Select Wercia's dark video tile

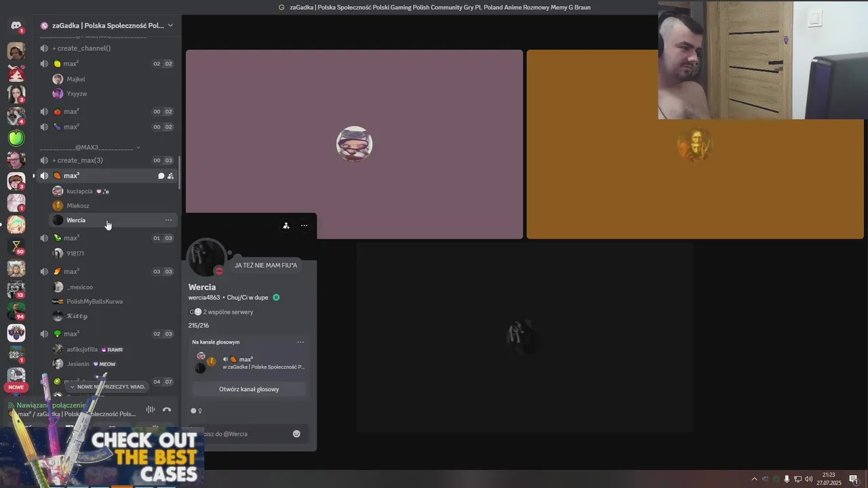click(524, 337)
